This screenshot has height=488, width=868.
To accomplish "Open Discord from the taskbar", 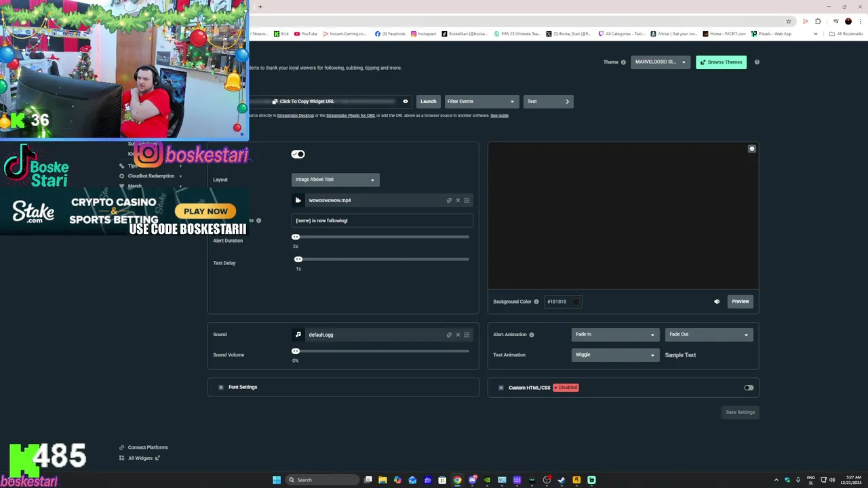I will tap(473, 480).
